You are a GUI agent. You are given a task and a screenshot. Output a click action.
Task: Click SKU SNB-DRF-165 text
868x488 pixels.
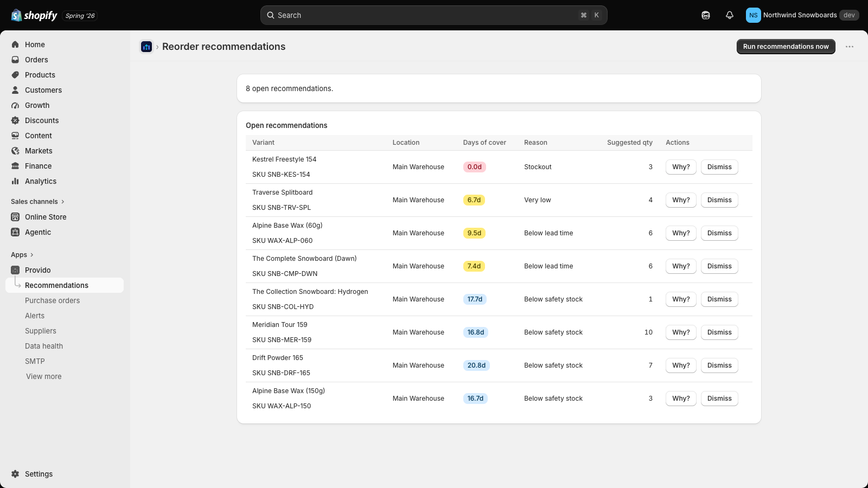point(282,373)
